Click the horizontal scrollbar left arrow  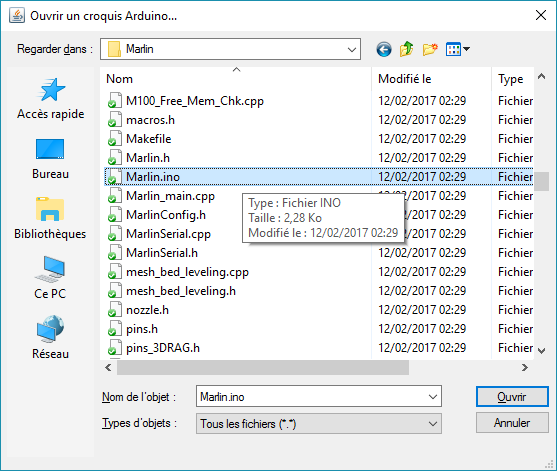click(x=108, y=368)
